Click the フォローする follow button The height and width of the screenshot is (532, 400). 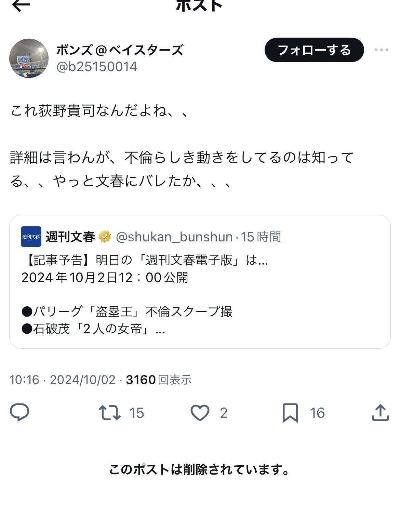(x=314, y=50)
